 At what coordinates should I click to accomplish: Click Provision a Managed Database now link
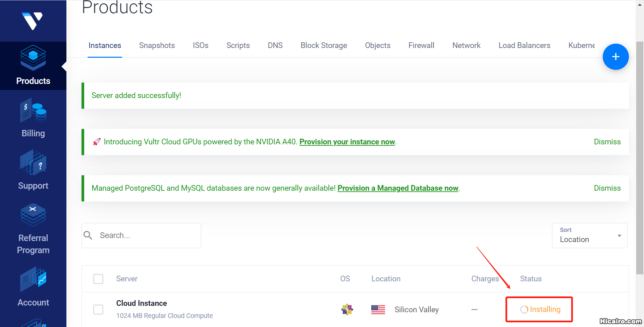click(398, 188)
